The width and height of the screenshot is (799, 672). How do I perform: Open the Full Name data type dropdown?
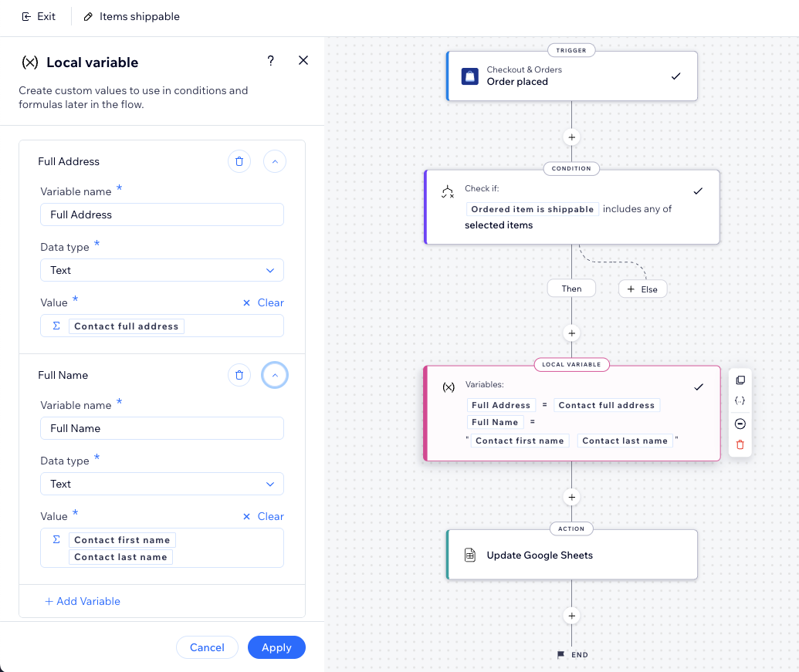[162, 484]
